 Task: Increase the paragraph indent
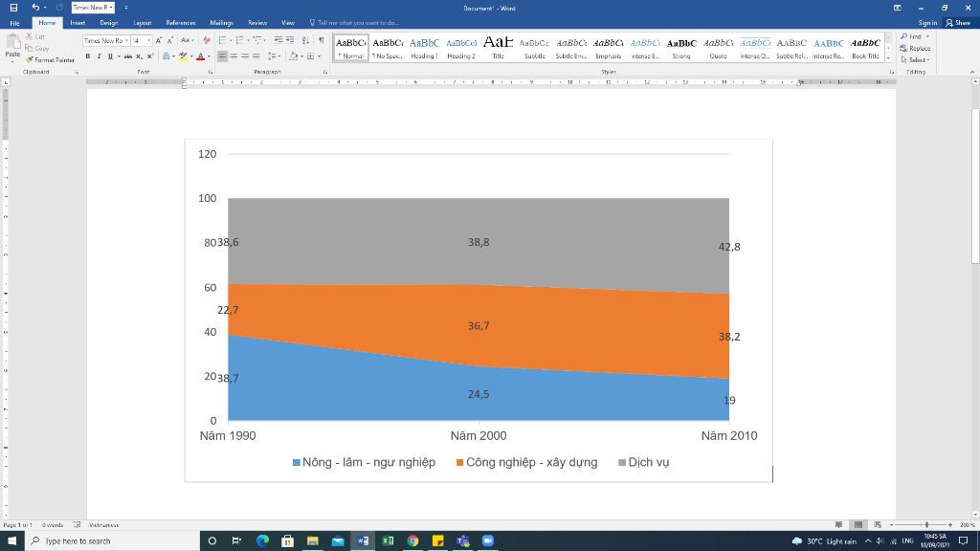click(x=290, y=40)
